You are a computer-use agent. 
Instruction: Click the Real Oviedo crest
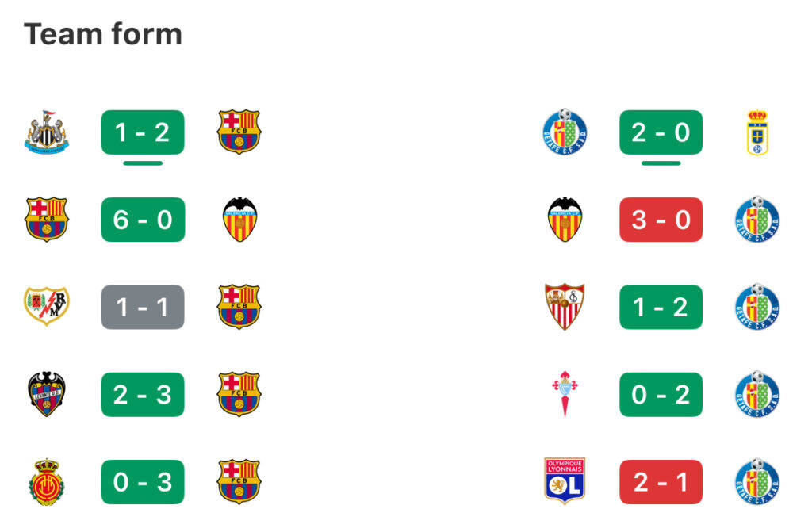point(757,132)
